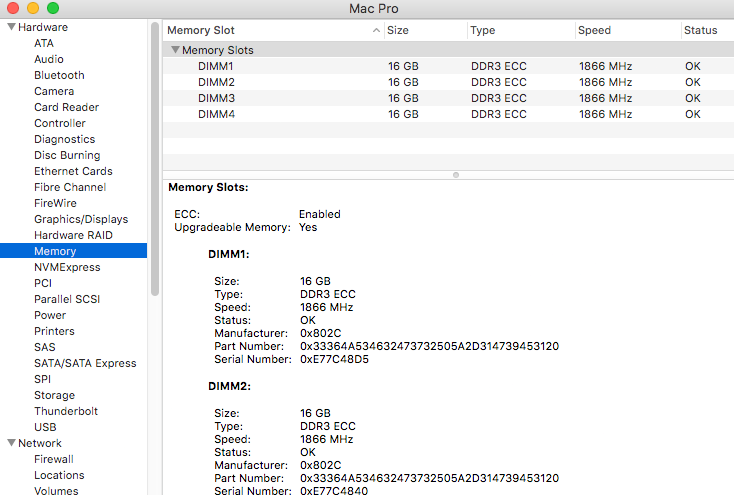Select the Hardware category
This screenshot has width=734, height=495.
point(43,27)
